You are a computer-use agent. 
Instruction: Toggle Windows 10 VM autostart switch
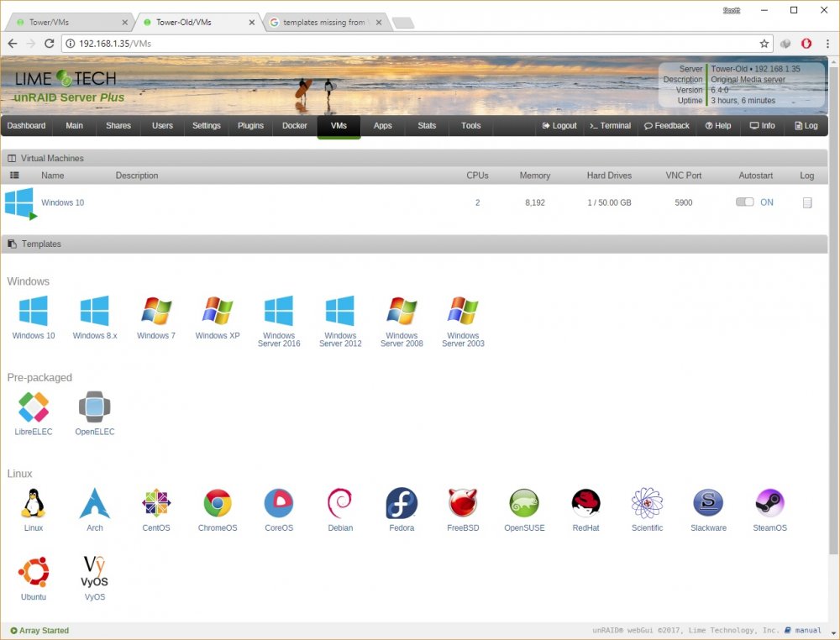tap(744, 202)
